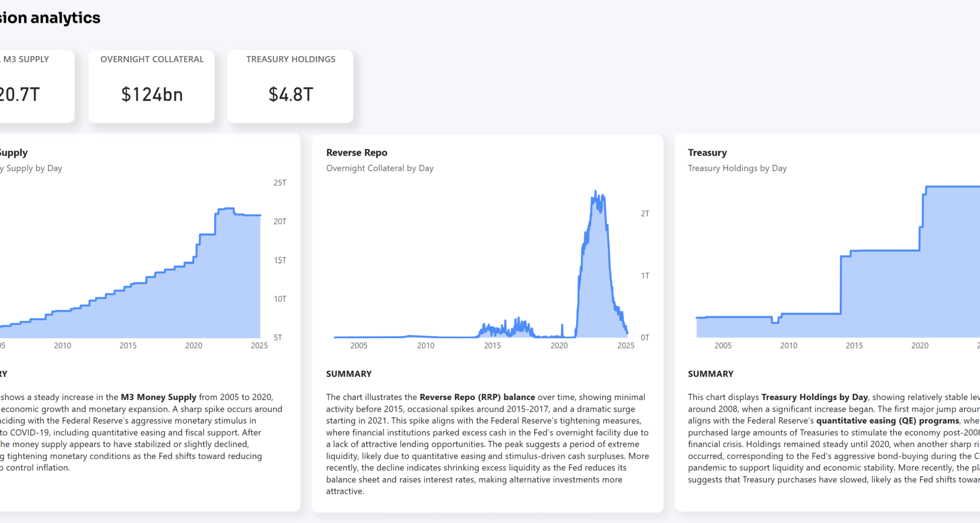Click 'Treasury Holdings by Day' subtitle

tap(737, 168)
